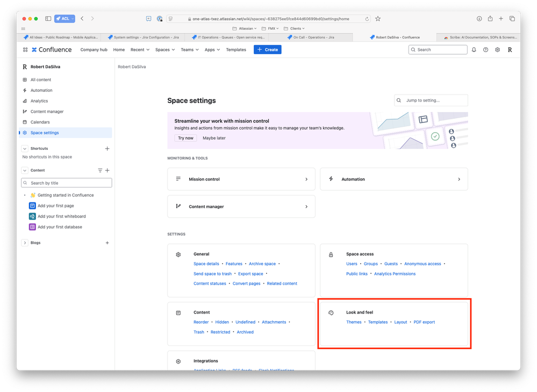Open the Automation settings card
537x392 pixels.
click(x=394, y=179)
